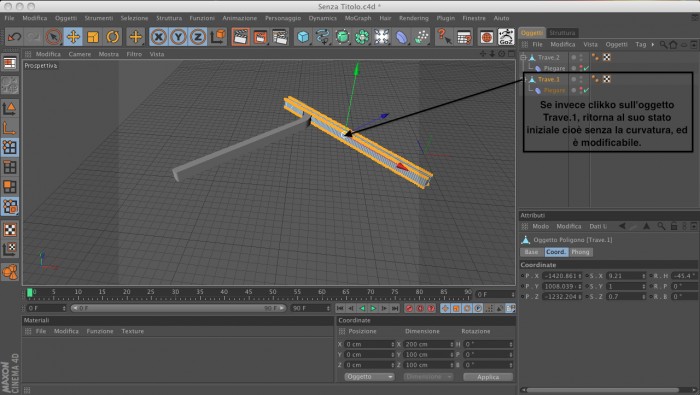Open the Dimensione dropdown in Coordinate panel
Image resolution: width=700 pixels, height=395 pixels.
(428, 377)
